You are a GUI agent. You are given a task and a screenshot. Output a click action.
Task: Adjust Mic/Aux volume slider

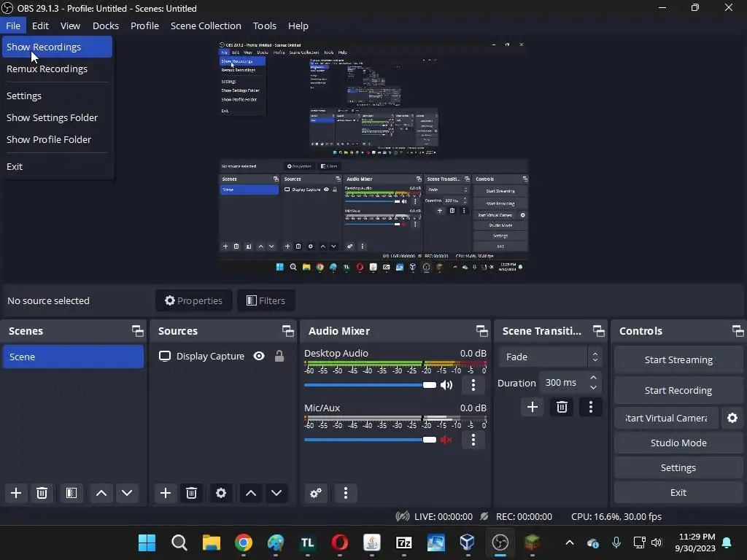click(x=370, y=440)
